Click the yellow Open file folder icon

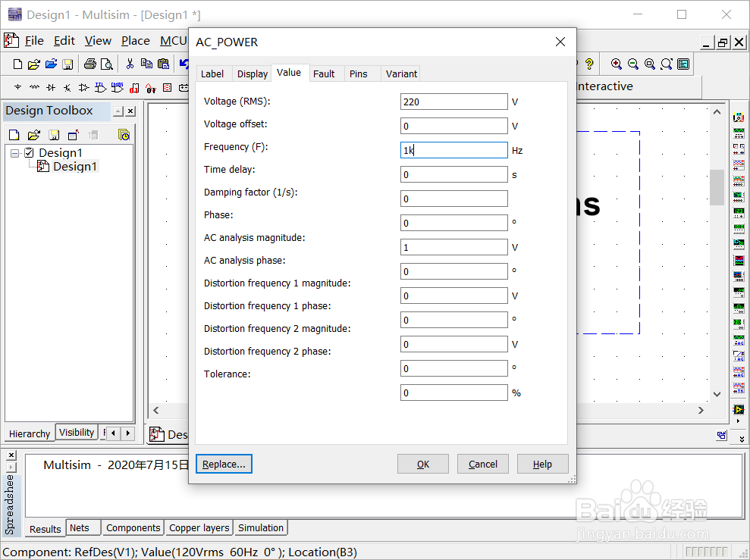point(34,64)
